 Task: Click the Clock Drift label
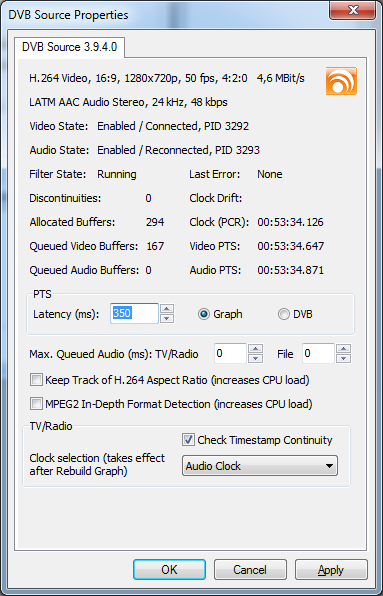click(x=216, y=198)
